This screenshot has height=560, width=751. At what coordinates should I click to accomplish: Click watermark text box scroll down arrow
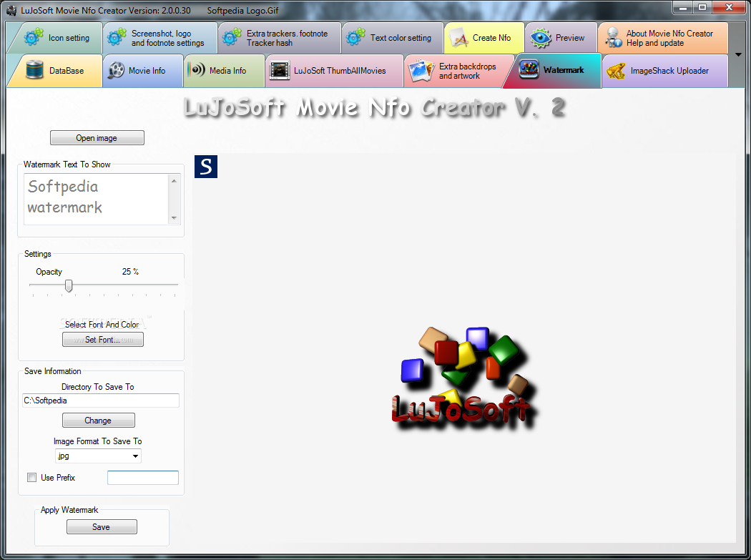174,218
